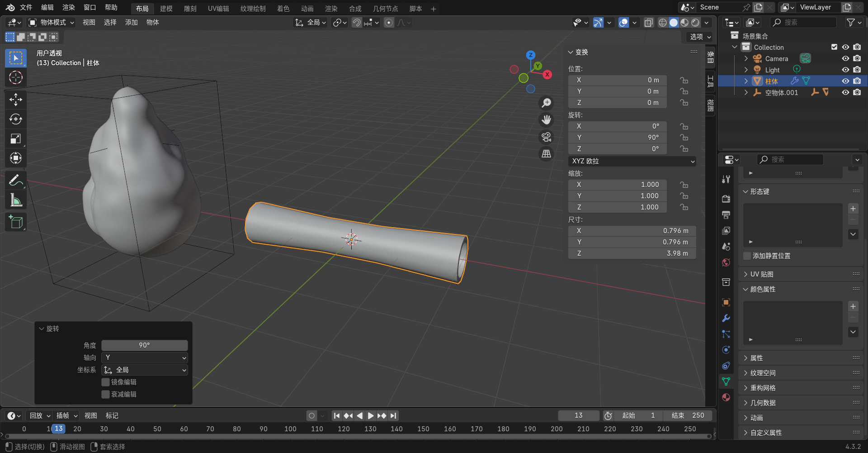Hide the Camera object in the viewport

[x=845, y=58]
